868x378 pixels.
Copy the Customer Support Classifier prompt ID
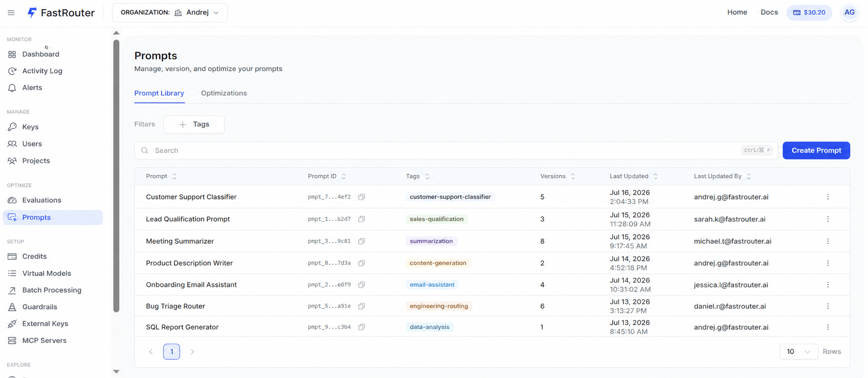tap(362, 197)
